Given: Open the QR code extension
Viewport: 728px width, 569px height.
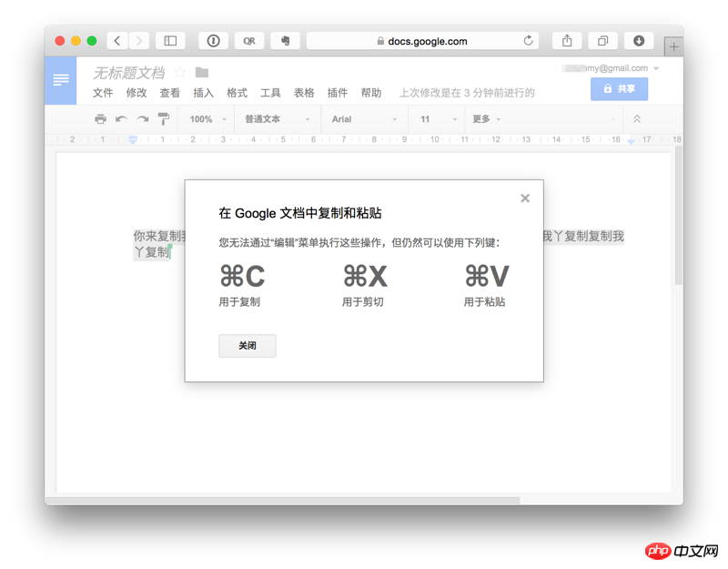Looking at the screenshot, I should click(x=249, y=41).
